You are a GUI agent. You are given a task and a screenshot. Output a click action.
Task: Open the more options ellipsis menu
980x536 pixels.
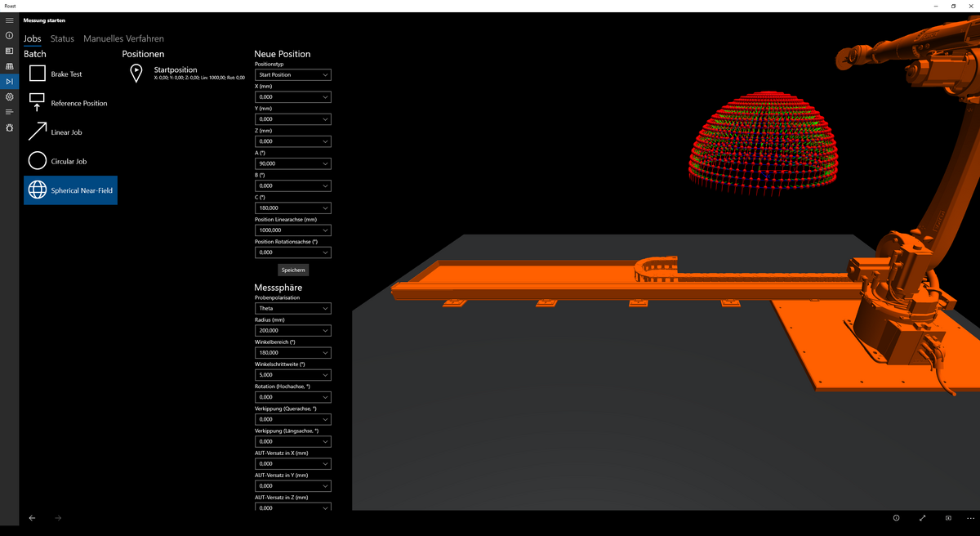(970, 518)
